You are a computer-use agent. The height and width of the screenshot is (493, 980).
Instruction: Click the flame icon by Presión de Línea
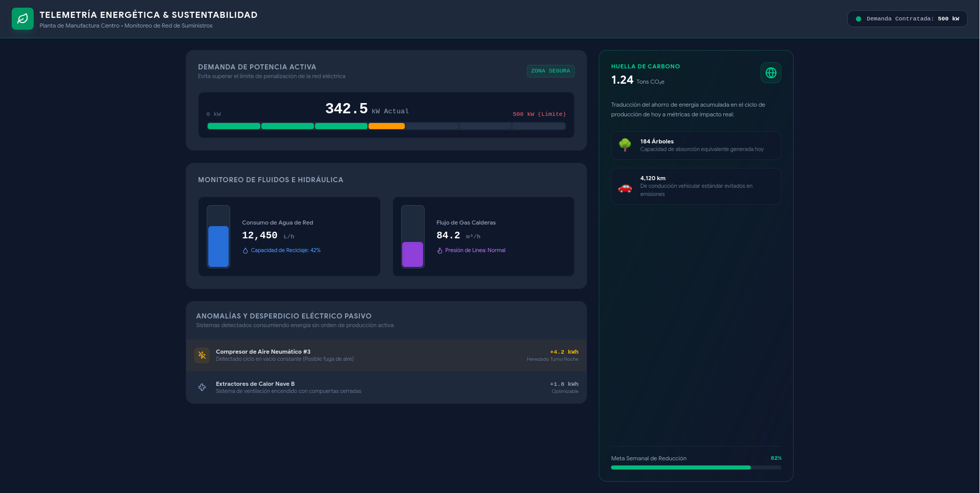pos(439,251)
